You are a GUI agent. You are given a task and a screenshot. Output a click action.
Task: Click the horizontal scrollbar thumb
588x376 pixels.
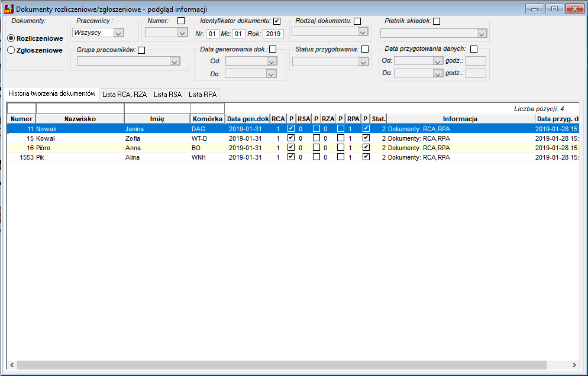point(282,365)
